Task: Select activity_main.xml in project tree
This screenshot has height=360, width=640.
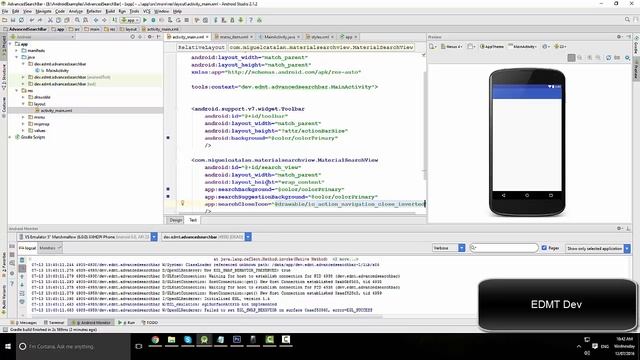Action: click(56, 111)
